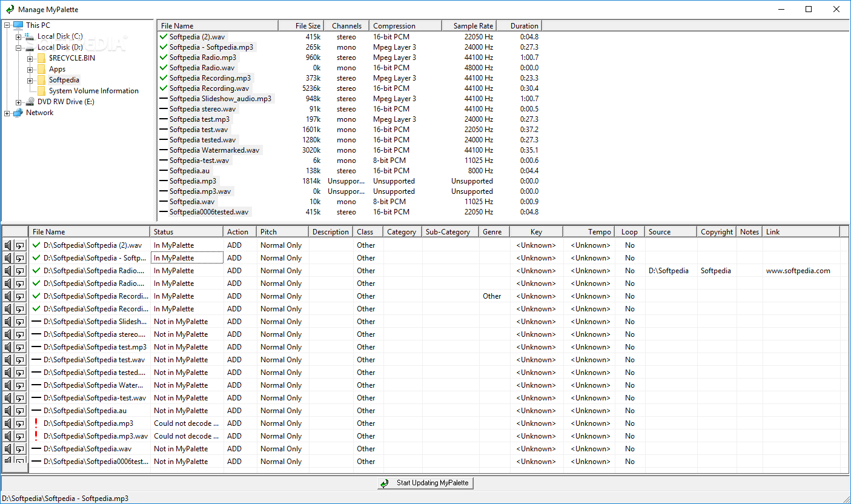Viewport: 851px width, 504px height.
Task: Select Softpedia Slideshow_audio.mp3 file
Action: pos(220,98)
